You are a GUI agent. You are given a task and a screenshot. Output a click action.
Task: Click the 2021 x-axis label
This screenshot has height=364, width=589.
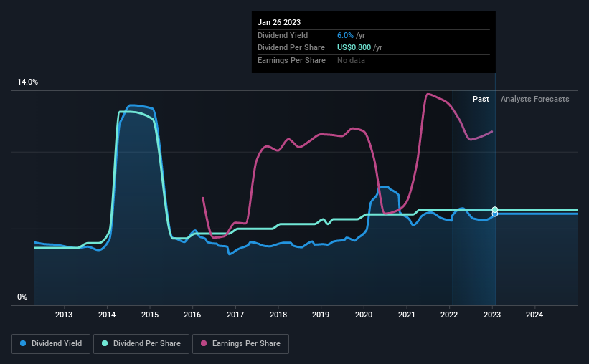coord(407,315)
